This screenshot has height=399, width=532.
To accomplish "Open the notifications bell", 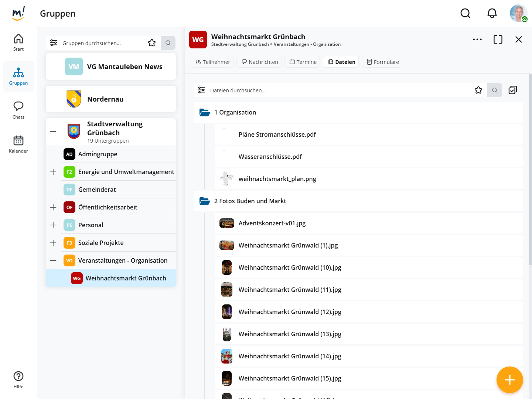I will (492, 14).
